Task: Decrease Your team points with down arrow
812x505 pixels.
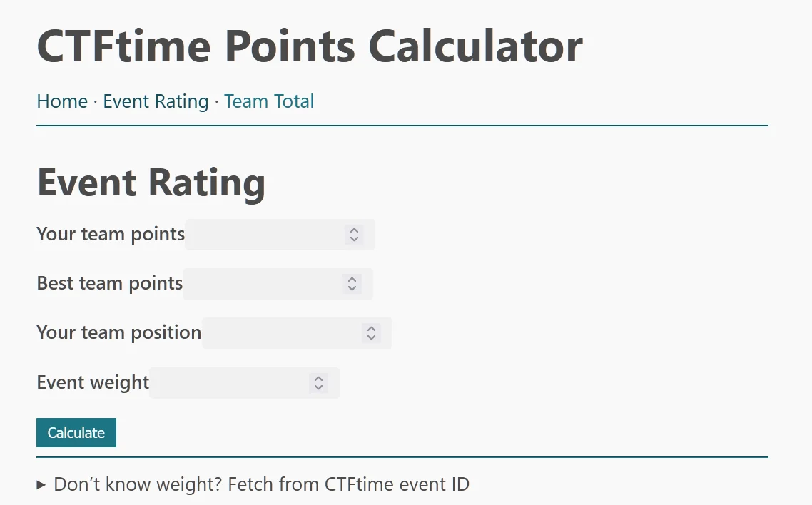Action: (355, 239)
